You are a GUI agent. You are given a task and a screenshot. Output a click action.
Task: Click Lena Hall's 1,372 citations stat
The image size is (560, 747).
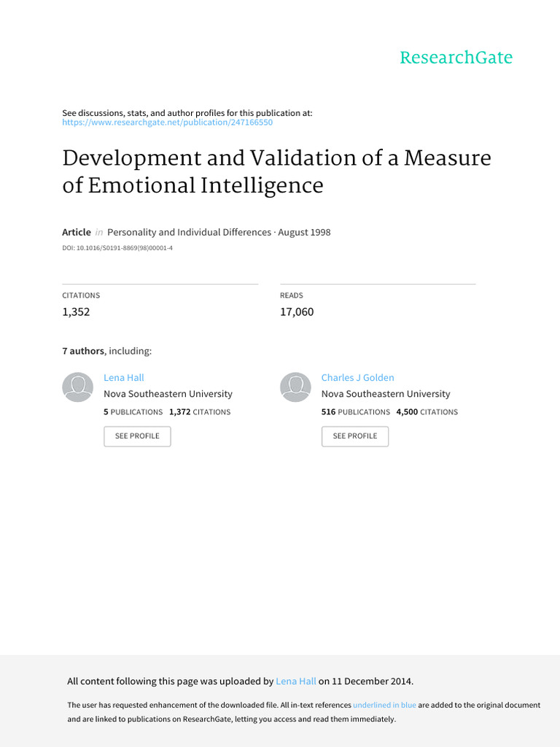click(x=200, y=412)
